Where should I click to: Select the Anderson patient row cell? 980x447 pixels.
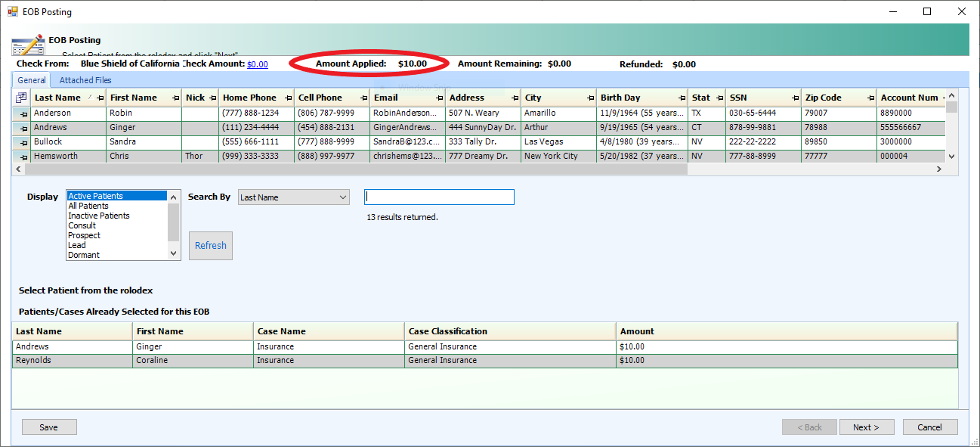(68, 113)
